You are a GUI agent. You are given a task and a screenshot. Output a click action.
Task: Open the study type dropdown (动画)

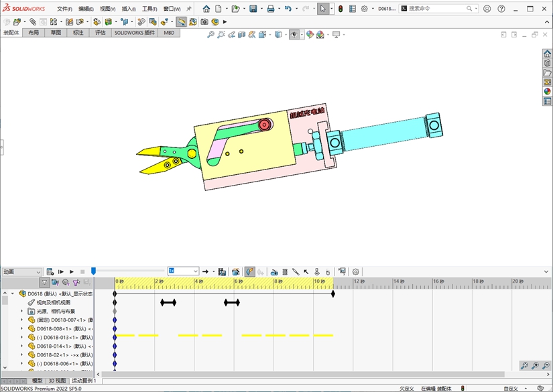21,272
